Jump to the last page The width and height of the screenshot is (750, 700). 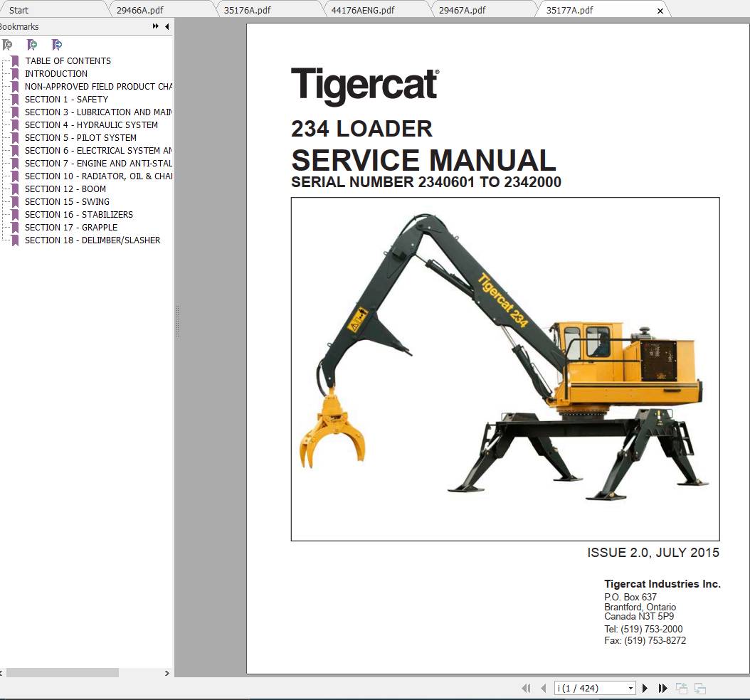662,688
